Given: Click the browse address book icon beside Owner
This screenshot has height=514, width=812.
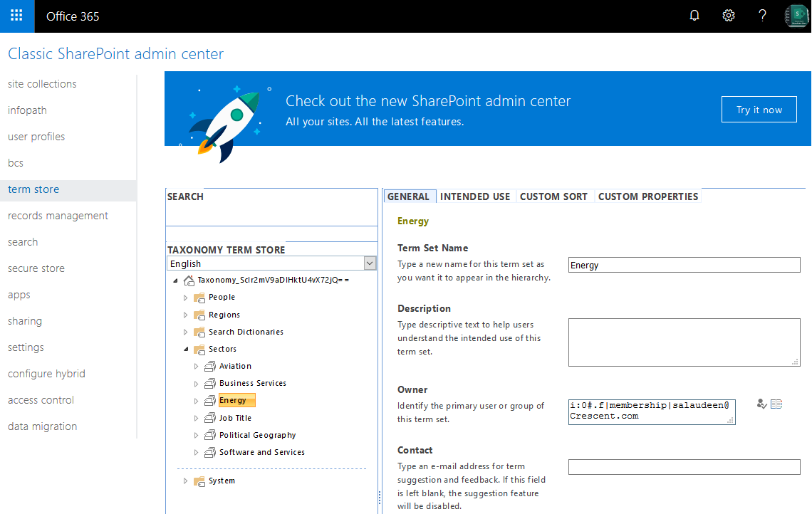Looking at the screenshot, I should (x=776, y=404).
